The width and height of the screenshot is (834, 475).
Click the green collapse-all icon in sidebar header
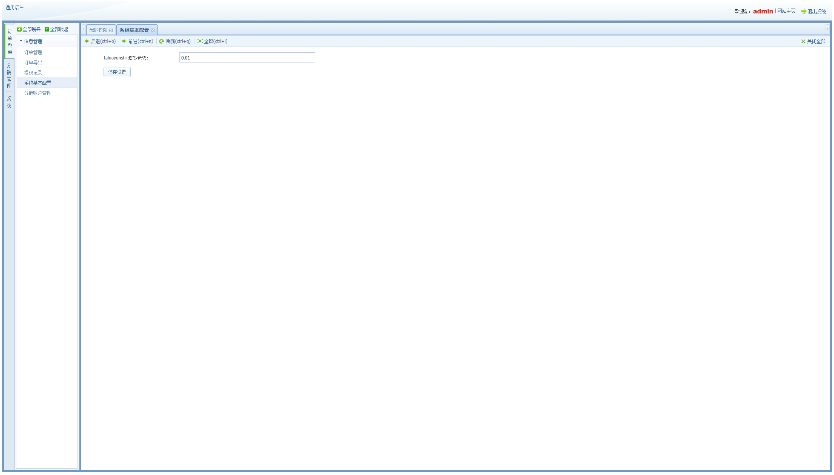coord(47,30)
